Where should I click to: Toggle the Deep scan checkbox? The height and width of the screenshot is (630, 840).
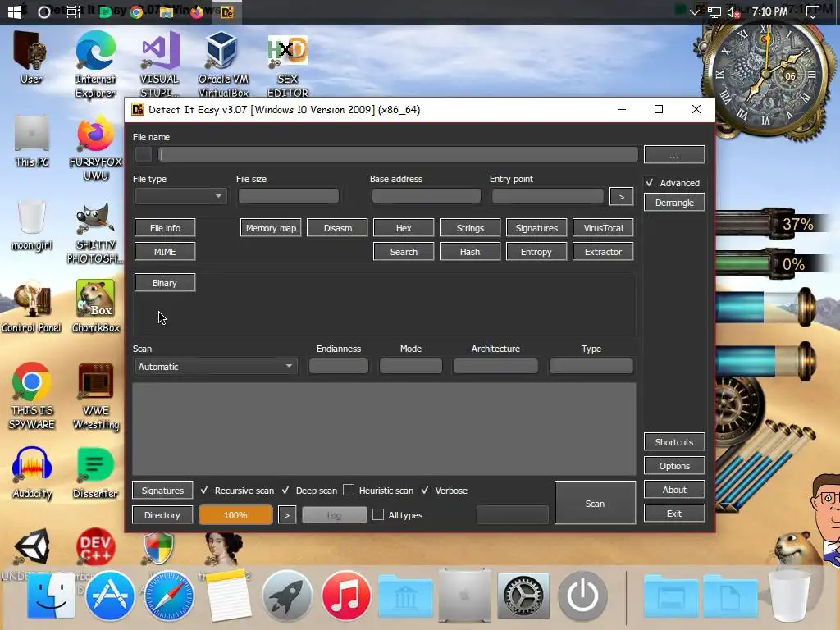pyautogui.click(x=285, y=491)
